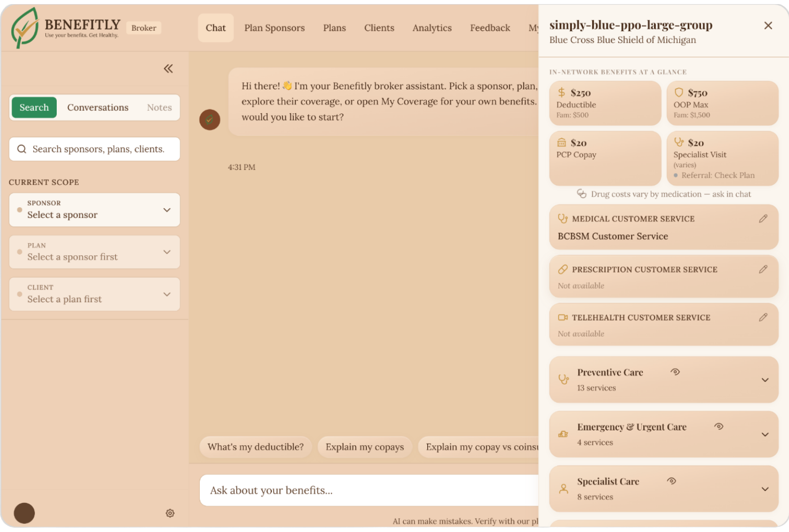The image size is (789, 532).
Task: Open the Feedback tab
Action: (x=490, y=28)
